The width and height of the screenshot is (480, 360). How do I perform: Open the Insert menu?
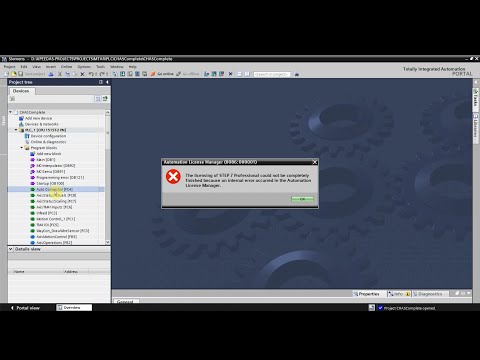pyautogui.click(x=51, y=67)
